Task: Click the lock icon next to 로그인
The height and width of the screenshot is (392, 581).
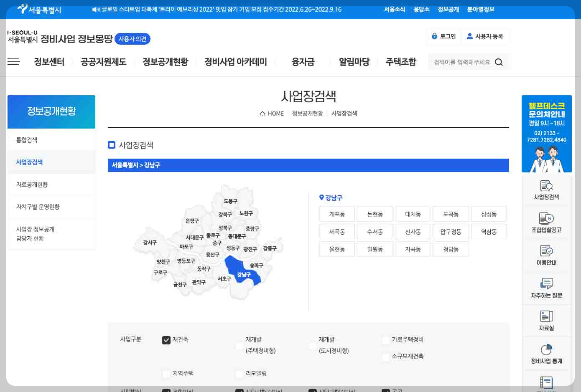Action: [434, 36]
